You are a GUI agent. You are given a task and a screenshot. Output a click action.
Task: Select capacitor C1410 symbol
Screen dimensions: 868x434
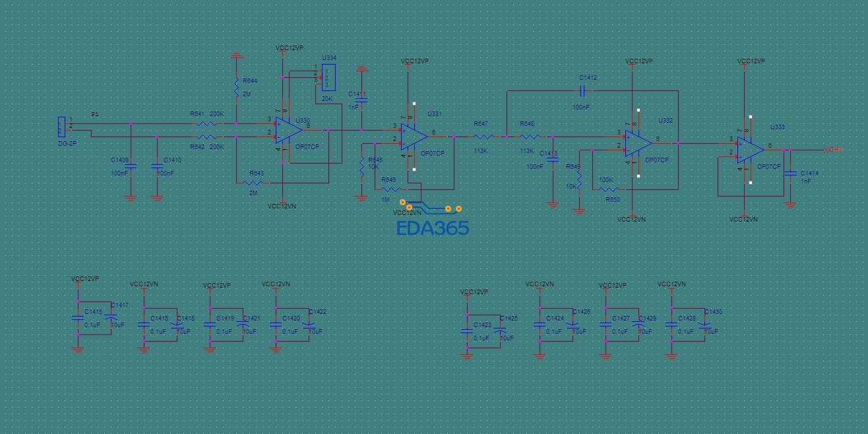tap(157, 166)
